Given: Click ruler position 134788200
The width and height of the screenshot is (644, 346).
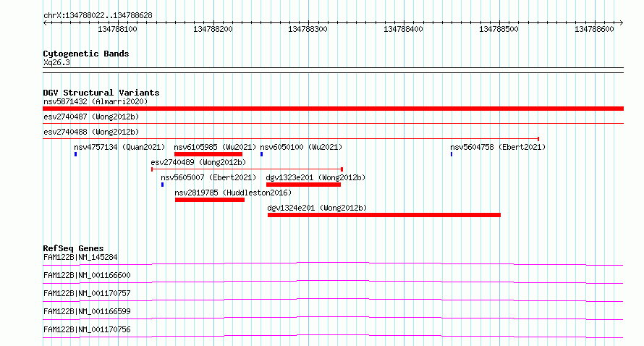Looking at the screenshot, I should point(213,29).
